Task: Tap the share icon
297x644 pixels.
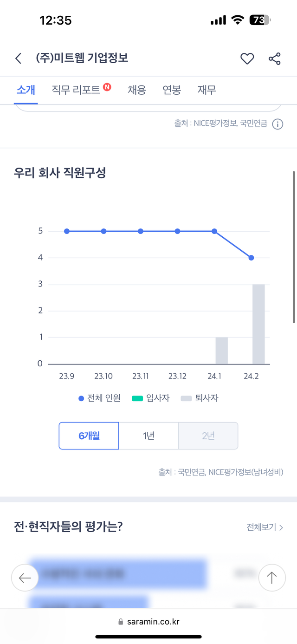Action: [275, 59]
